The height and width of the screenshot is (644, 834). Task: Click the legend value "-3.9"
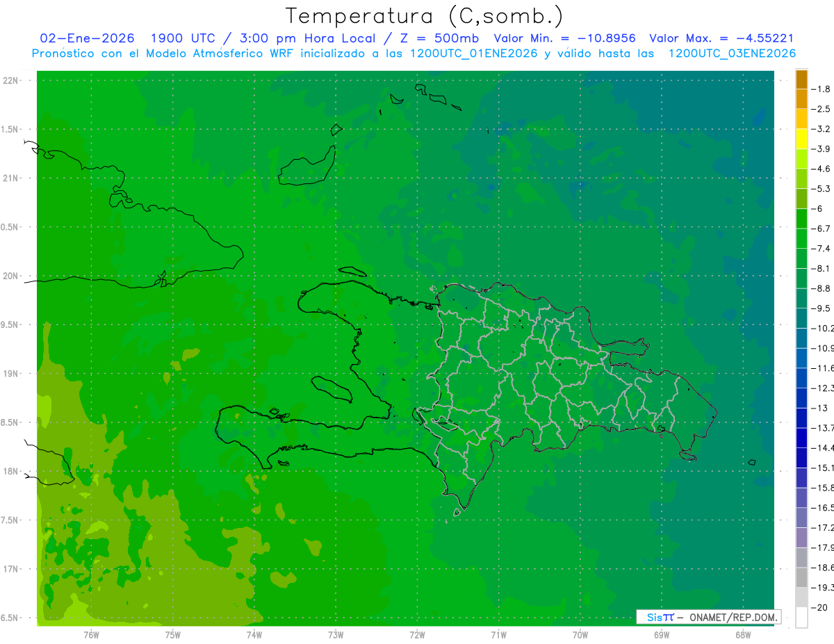pos(821,149)
